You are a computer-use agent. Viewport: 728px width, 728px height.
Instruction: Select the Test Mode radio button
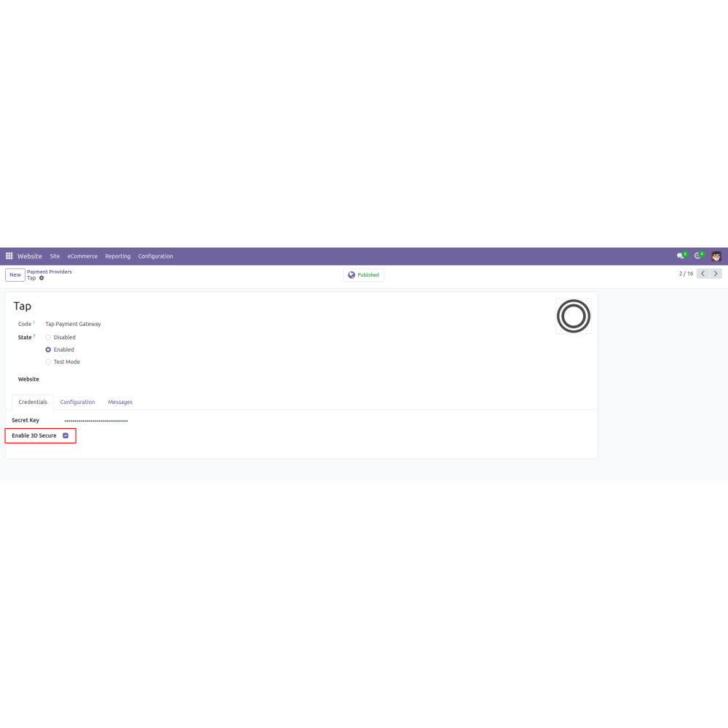click(x=48, y=362)
